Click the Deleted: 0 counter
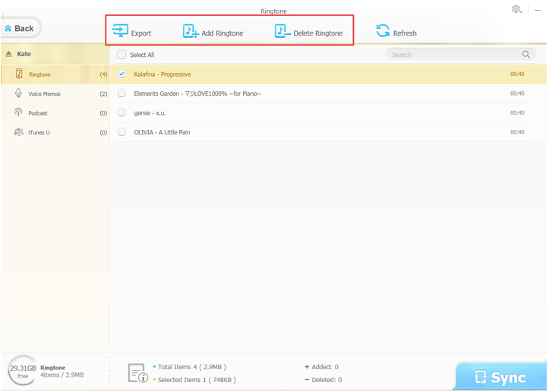The image size is (549, 392). pos(323,379)
